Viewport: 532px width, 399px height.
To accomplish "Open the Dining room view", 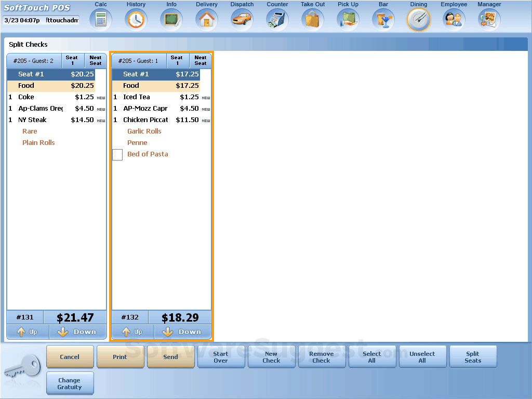I will click(x=418, y=19).
